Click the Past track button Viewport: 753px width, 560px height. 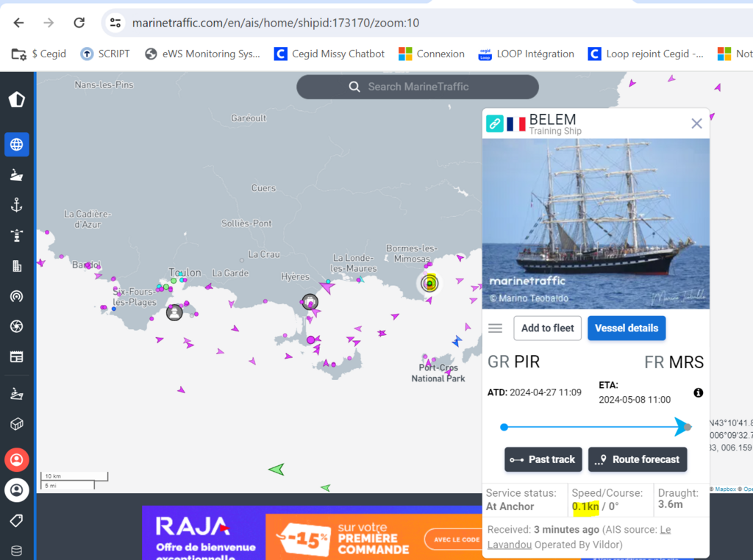click(543, 460)
